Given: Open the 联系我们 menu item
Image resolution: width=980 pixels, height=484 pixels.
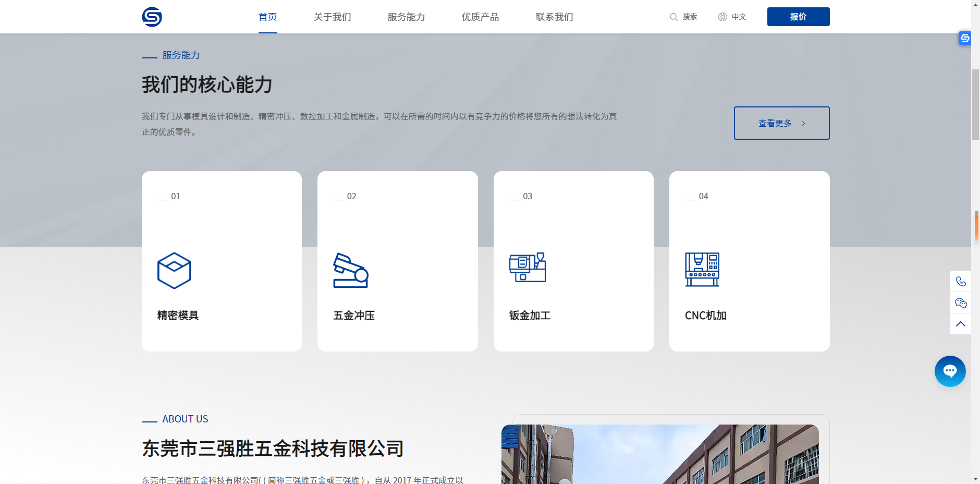Looking at the screenshot, I should [554, 17].
